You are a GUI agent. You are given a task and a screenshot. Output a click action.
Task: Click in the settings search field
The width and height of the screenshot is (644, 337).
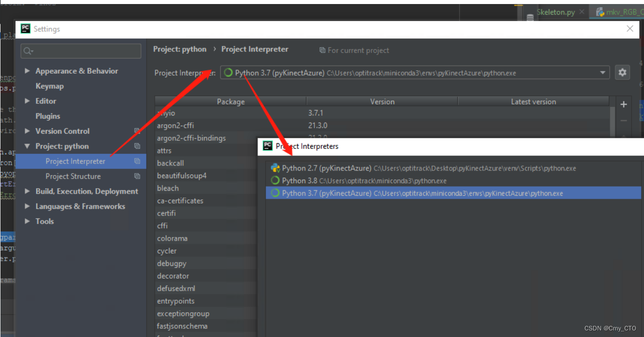(81, 51)
